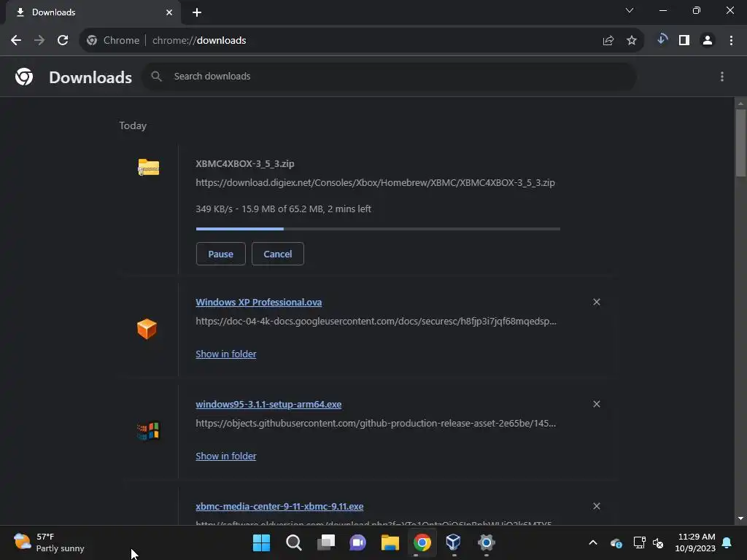This screenshot has width=747, height=560.
Task: Show windows95 setup in folder
Action: pyautogui.click(x=226, y=456)
